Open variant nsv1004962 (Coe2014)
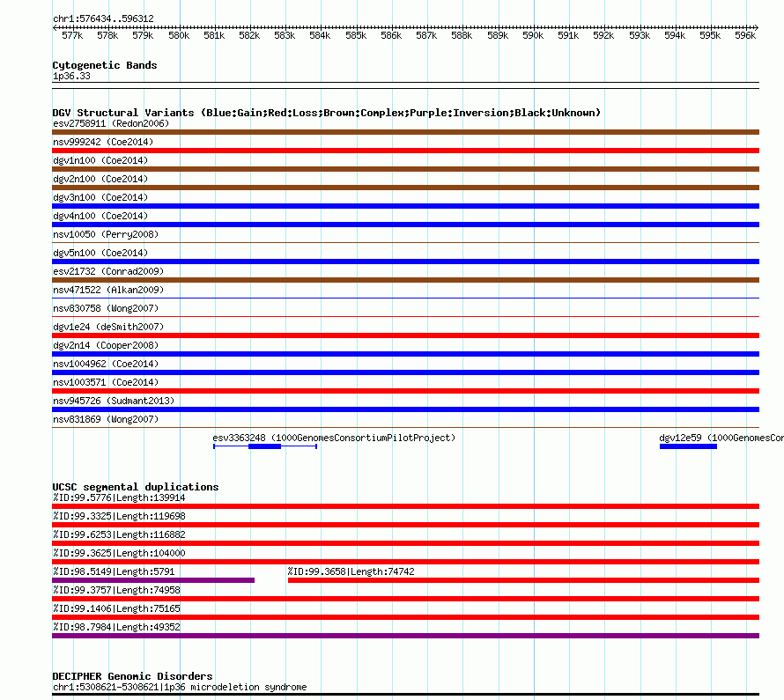Viewport: 784px width, 700px height. (x=106, y=364)
